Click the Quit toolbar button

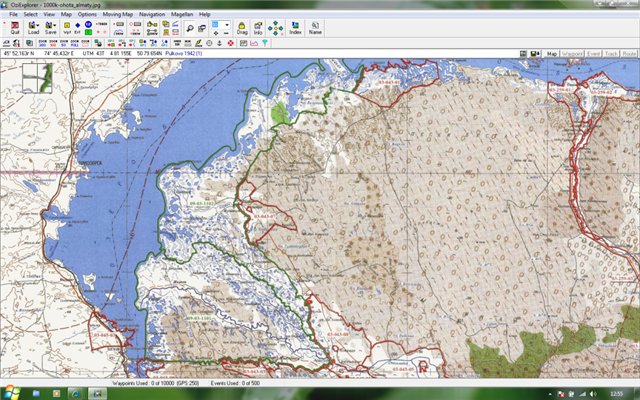click(15, 28)
